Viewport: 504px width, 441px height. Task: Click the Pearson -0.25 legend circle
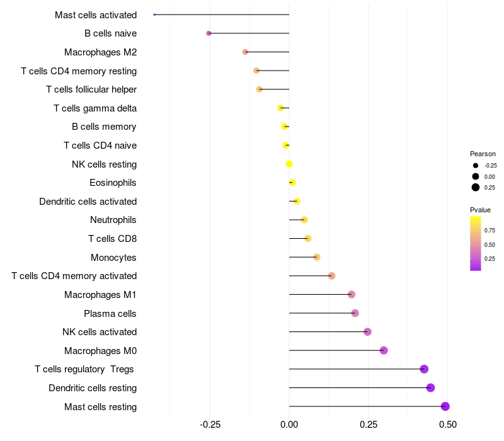pos(476,166)
